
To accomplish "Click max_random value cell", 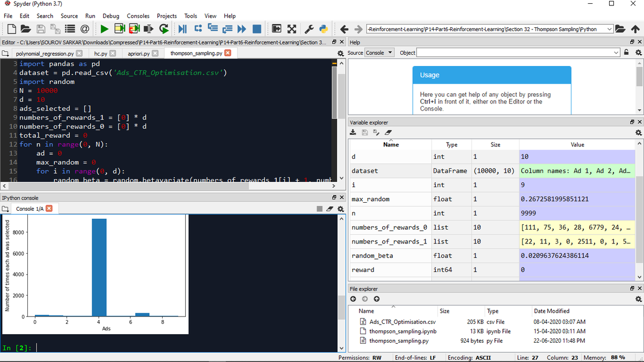I will (x=576, y=199).
